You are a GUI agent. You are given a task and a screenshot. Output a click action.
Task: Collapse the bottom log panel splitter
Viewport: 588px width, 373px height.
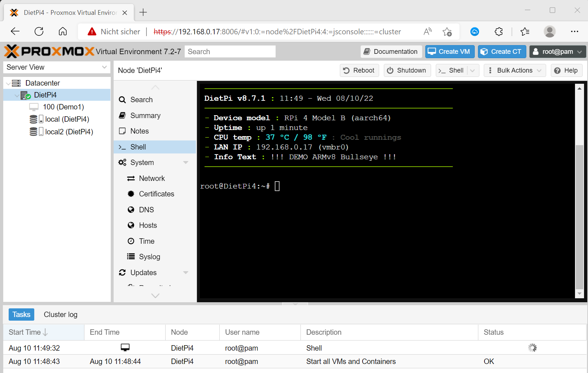point(295,304)
